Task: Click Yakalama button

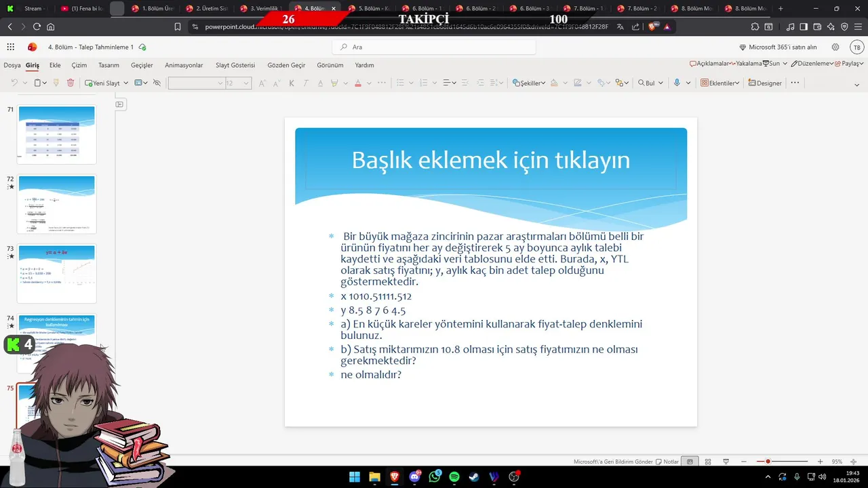Action: (747, 63)
